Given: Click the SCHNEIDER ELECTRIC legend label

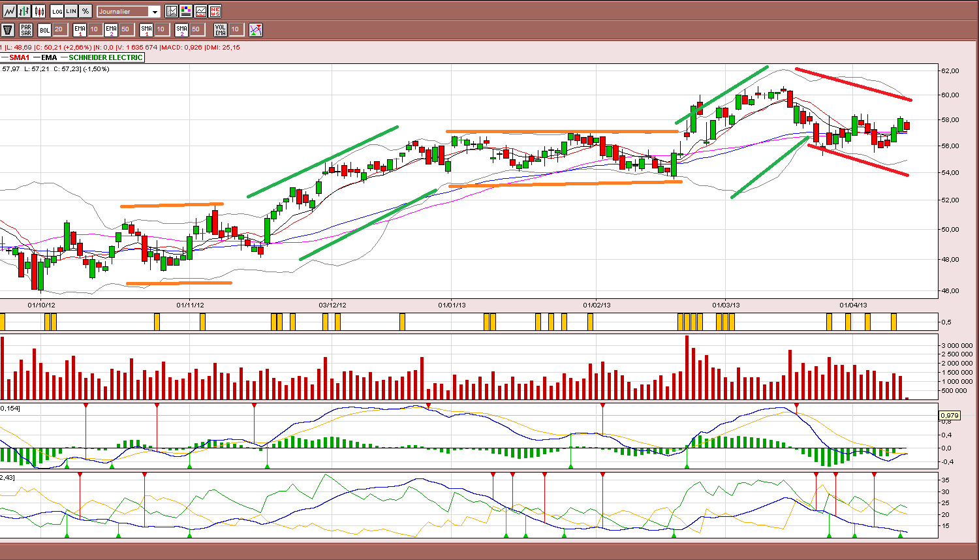Looking at the screenshot, I should [x=106, y=57].
